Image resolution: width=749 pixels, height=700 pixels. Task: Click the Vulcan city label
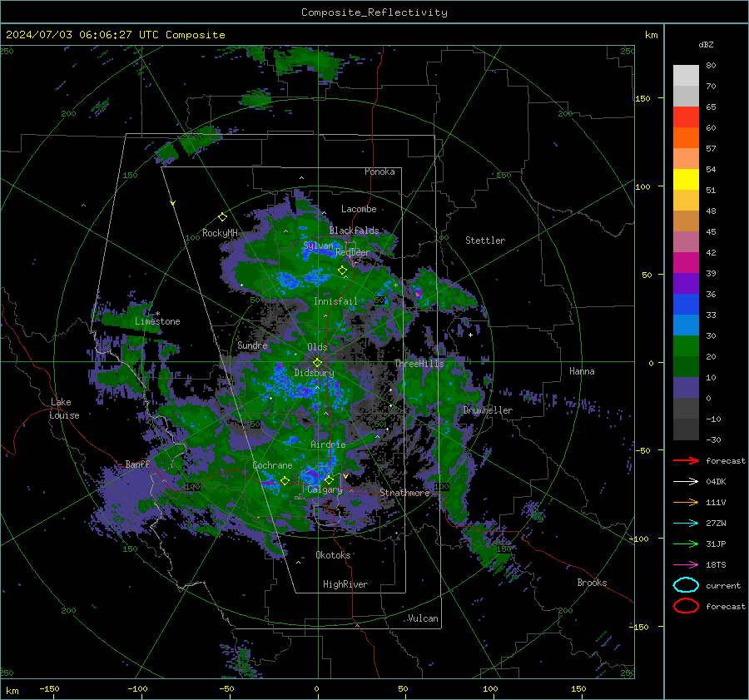point(423,618)
